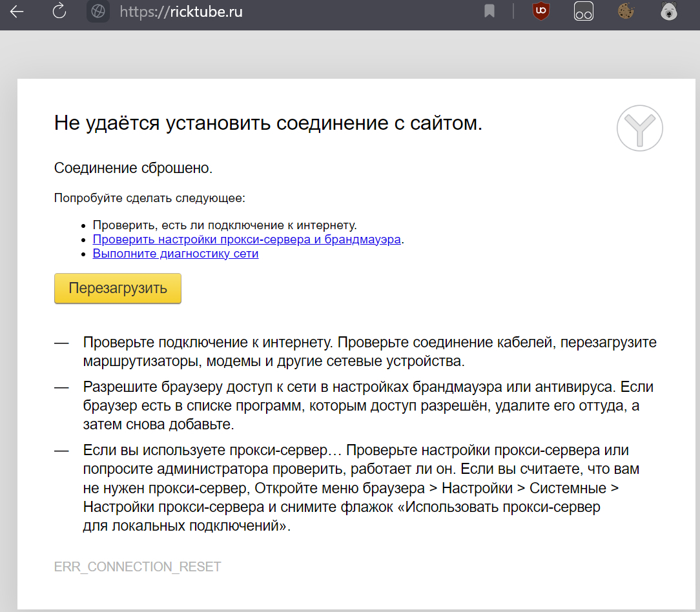Reload the page with the toolbar refresh icon

point(59,12)
